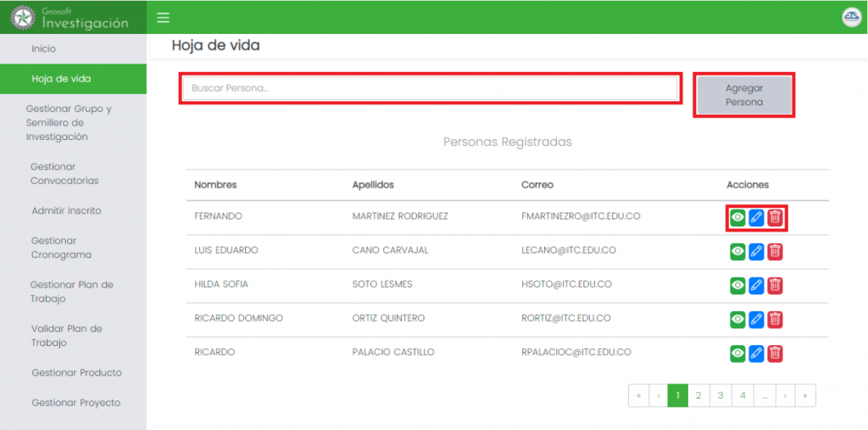Edit Fernando Martinez Rodriguez with pencil icon

tap(756, 218)
